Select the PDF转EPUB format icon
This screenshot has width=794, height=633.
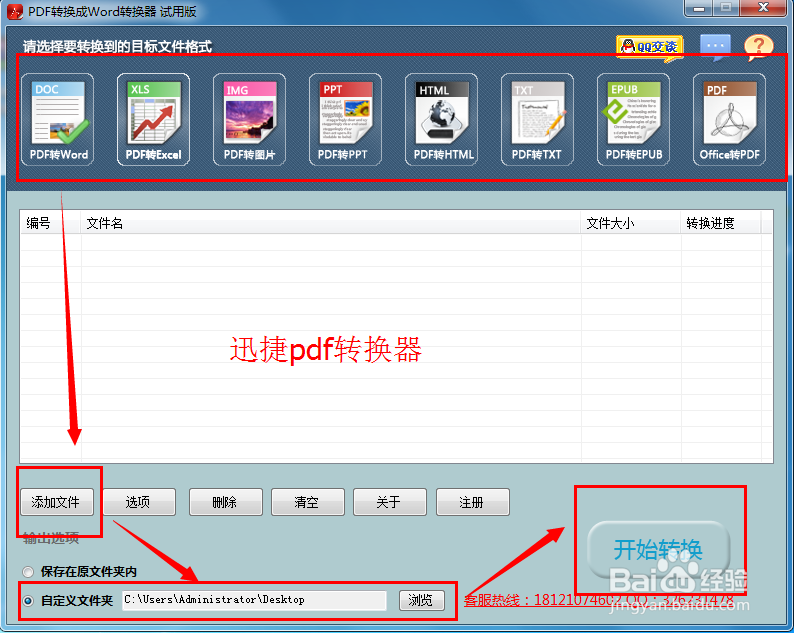(x=633, y=120)
